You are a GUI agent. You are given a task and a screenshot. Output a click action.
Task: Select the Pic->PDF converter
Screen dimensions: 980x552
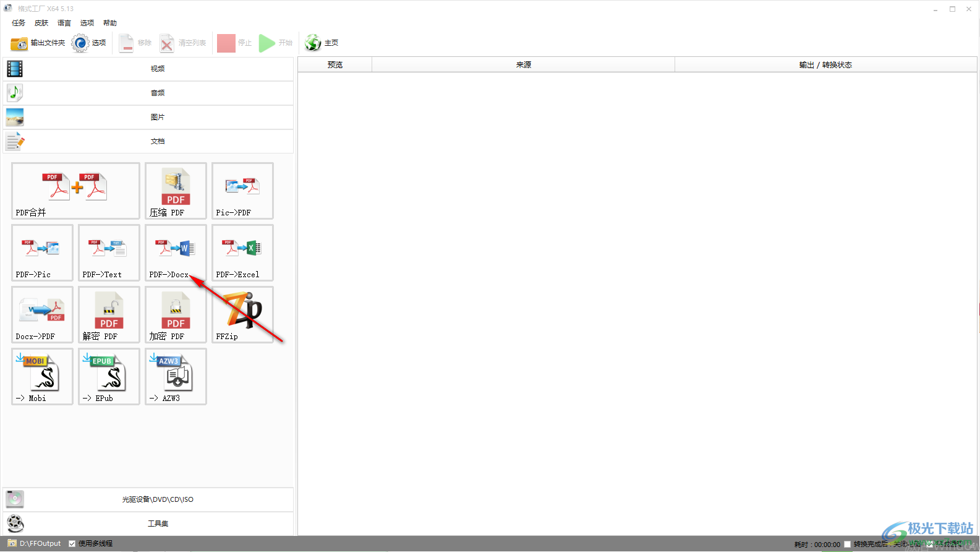pyautogui.click(x=242, y=191)
